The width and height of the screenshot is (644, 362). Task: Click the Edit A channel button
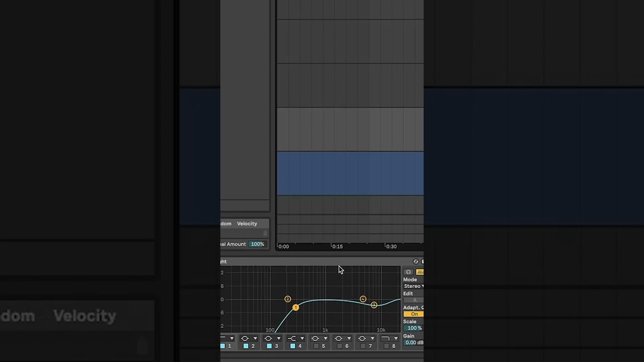coord(414,300)
